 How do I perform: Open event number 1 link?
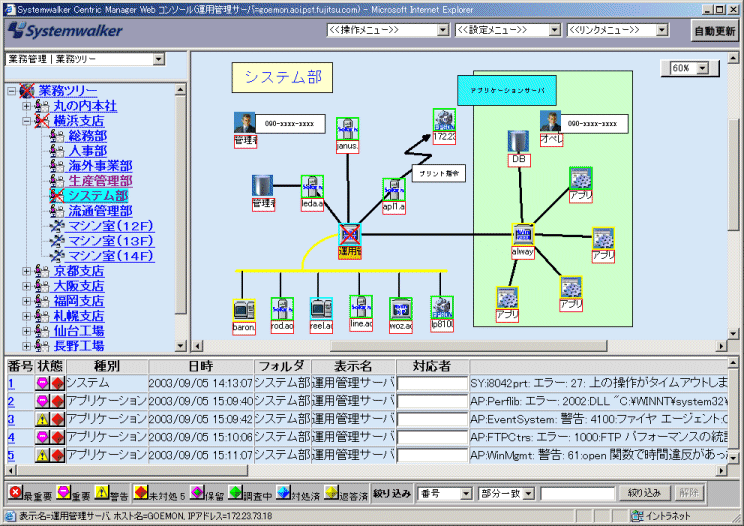tap(11, 383)
